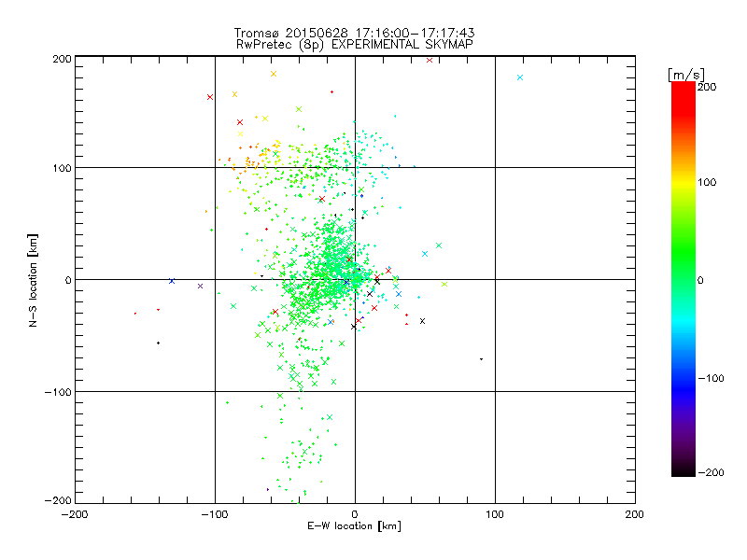The image size is (747, 560).
Task: Click the green middle of the colorbar near 0
Action: tap(684, 279)
